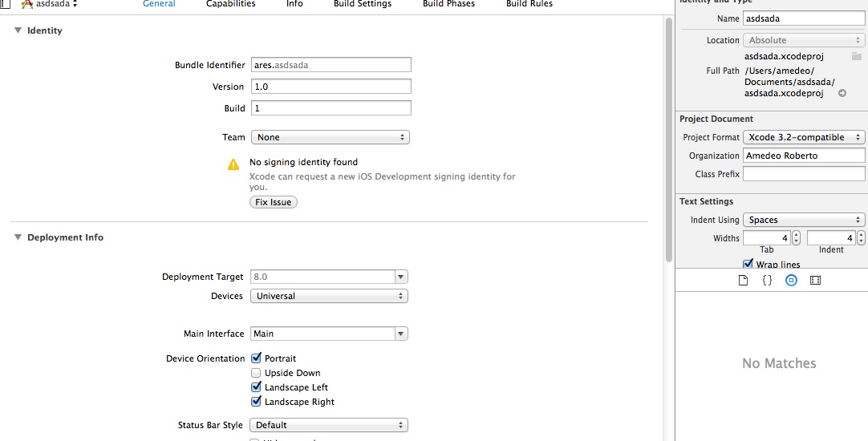Collapse the Deployment Info section
The image size is (868, 441).
click(18, 237)
